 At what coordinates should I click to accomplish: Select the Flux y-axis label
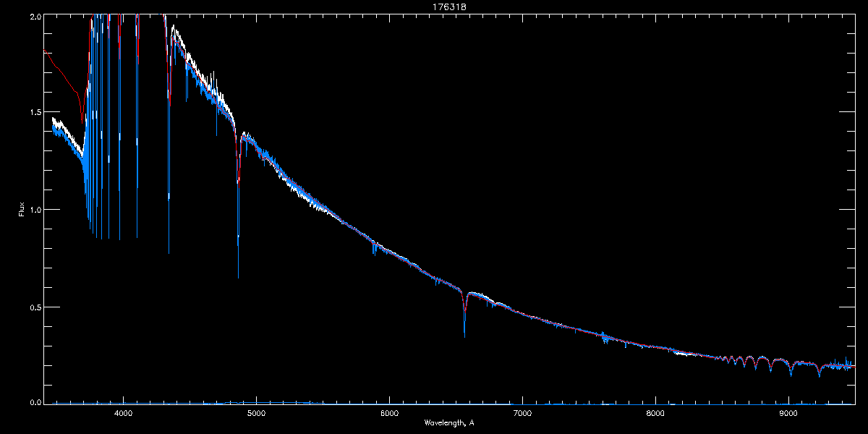[21, 209]
